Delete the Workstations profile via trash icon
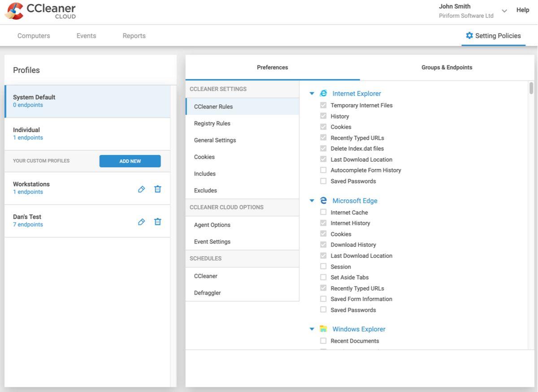This screenshot has width=538, height=392. (x=157, y=189)
